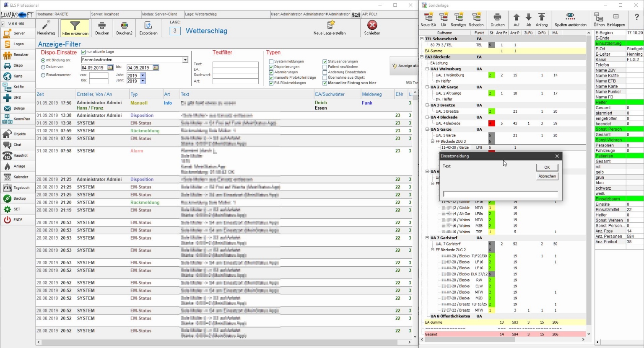The image size is (644, 348).
Task: Open Belege in the sidebar menu
Action: (x=18, y=108)
